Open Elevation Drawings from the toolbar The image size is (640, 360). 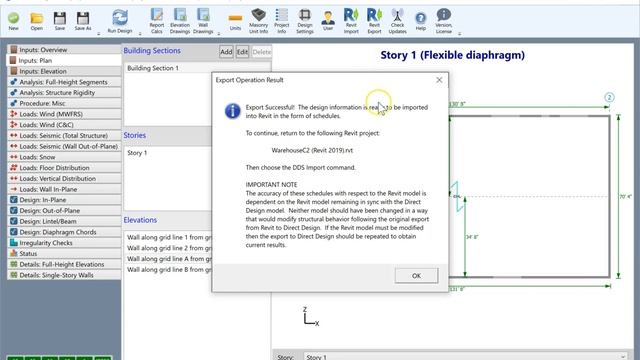(x=180, y=21)
